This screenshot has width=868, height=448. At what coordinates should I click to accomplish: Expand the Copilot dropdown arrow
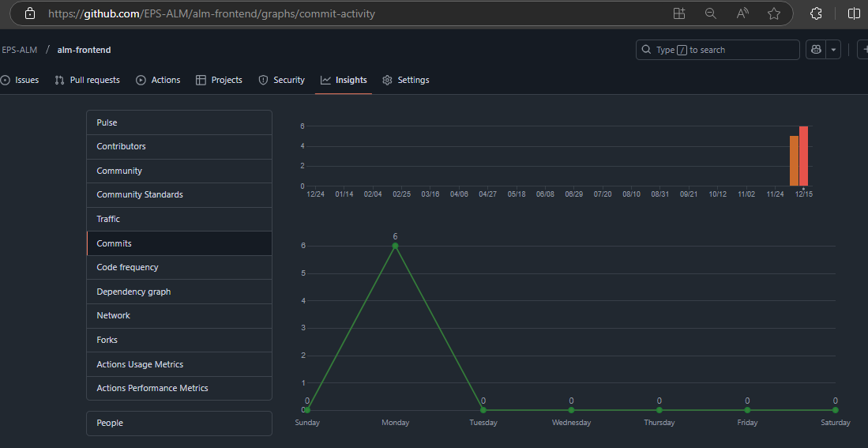[833, 50]
